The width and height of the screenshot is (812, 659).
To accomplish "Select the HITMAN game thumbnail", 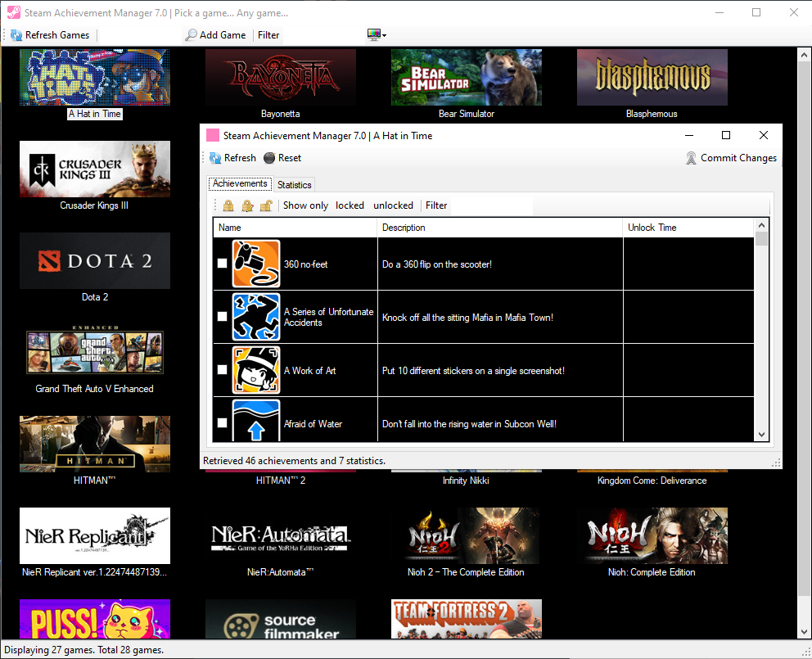I will pos(95,444).
